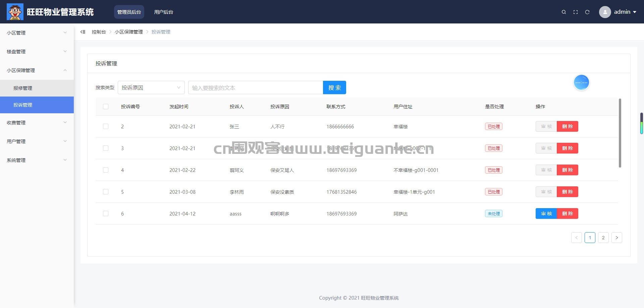Collapse sidebar with the fold menu icon

pyautogui.click(x=83, y=32)
